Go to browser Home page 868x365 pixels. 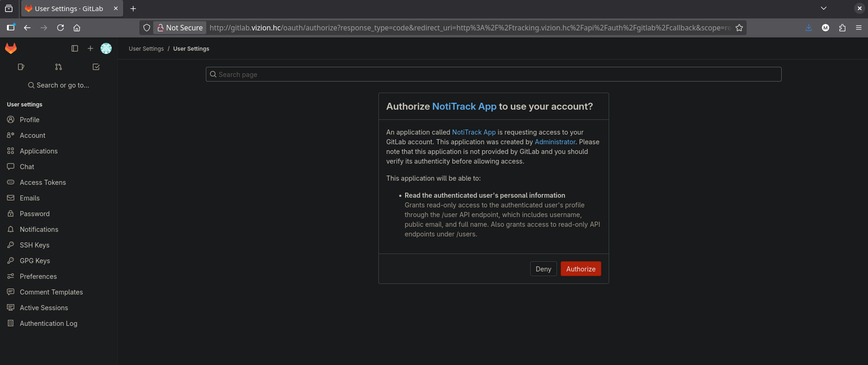tap(77, 28)
